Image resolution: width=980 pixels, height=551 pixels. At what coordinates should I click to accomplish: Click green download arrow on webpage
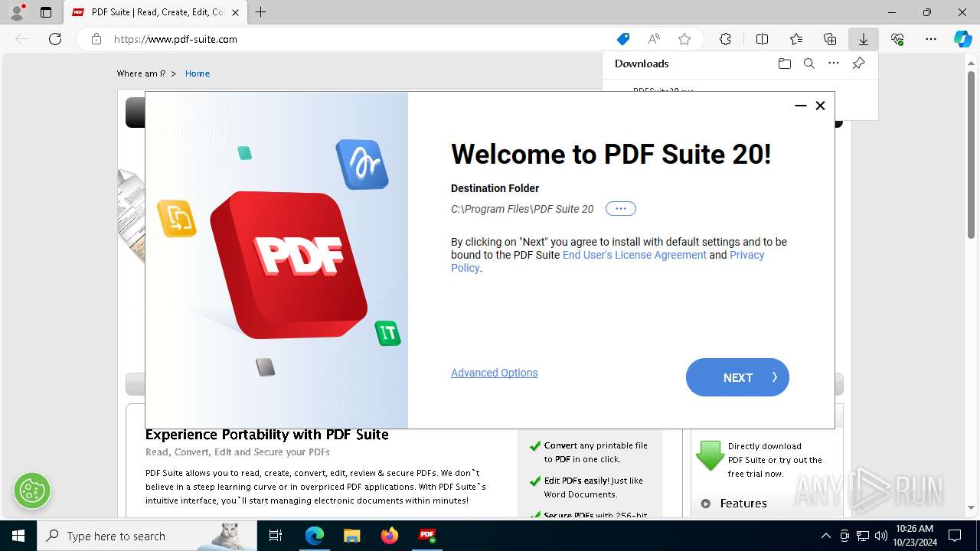(710, 456)
